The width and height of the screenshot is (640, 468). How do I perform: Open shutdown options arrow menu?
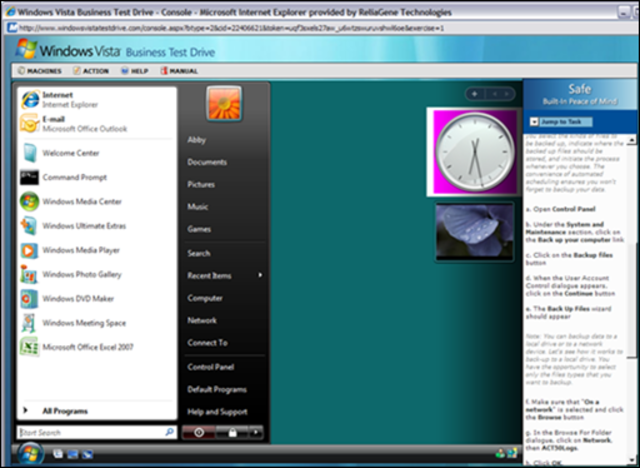click(x=256, y=433)
